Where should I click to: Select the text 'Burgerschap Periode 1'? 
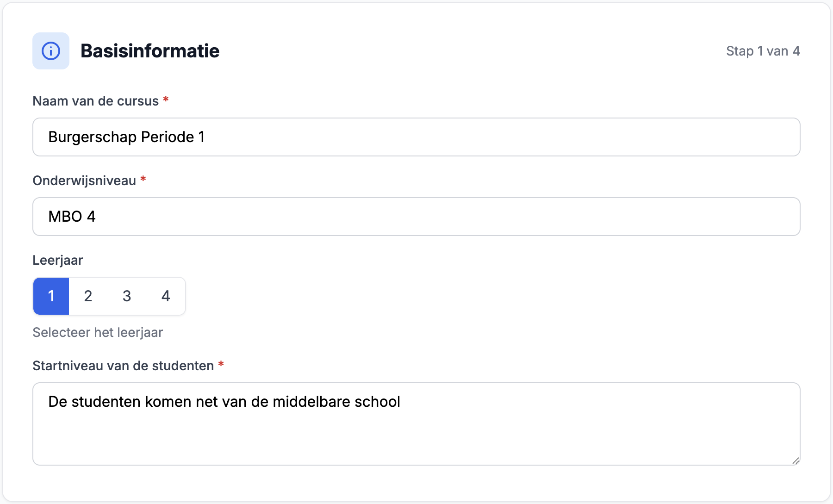(x=127, y=137)
